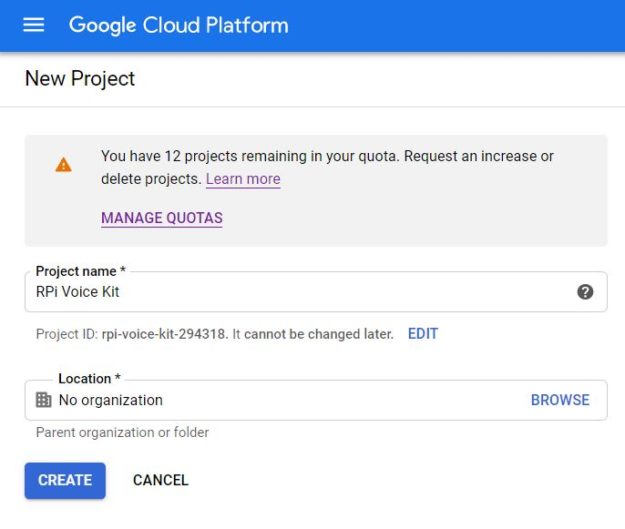
Task: Click the CANCEL button
Action: point(161,480)
